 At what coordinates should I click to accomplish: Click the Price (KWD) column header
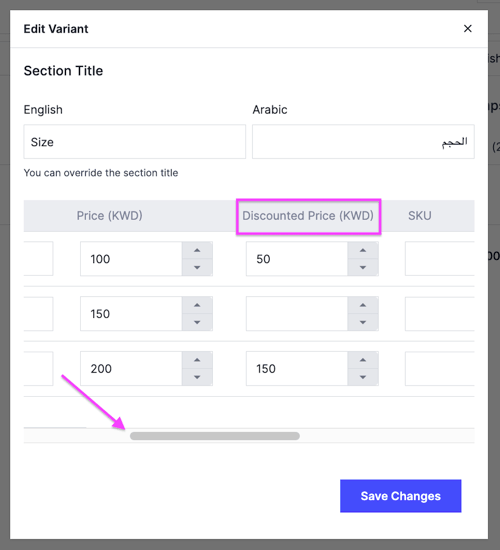[109, 216]
